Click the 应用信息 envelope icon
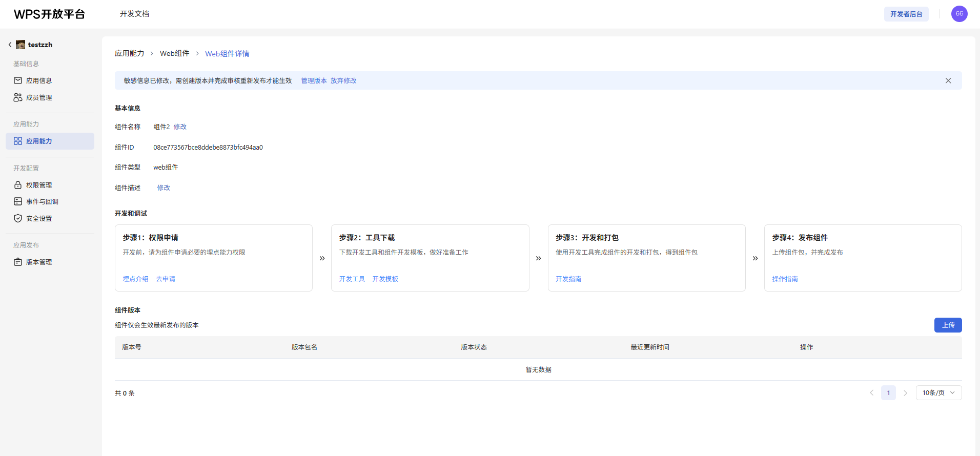The width and height of the screenshot is (980, 456). [x=18, y=80]
